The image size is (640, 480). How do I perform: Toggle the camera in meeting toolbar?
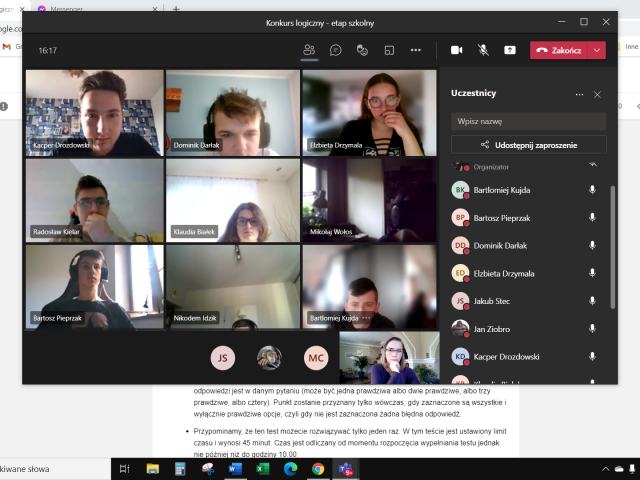point(456,50)
